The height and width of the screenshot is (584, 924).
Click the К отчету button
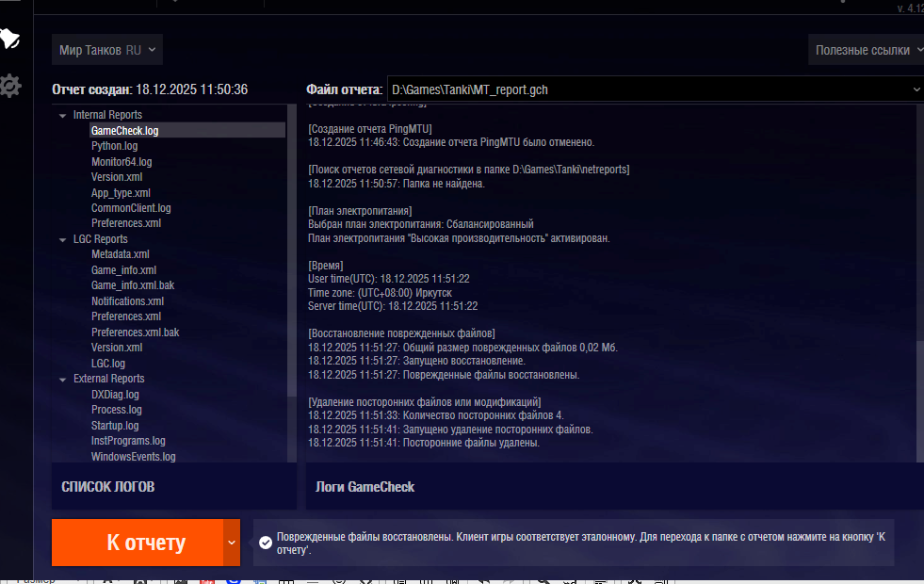(x=138, y=543)
